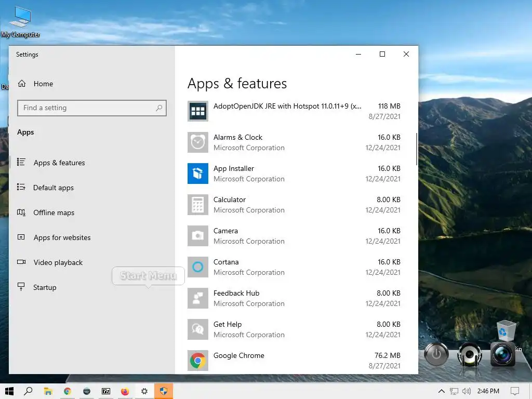Screen dimensions: 532x399
Task: Select the Calculator name text
Action: pyautogui.click(x=229, y=199)
